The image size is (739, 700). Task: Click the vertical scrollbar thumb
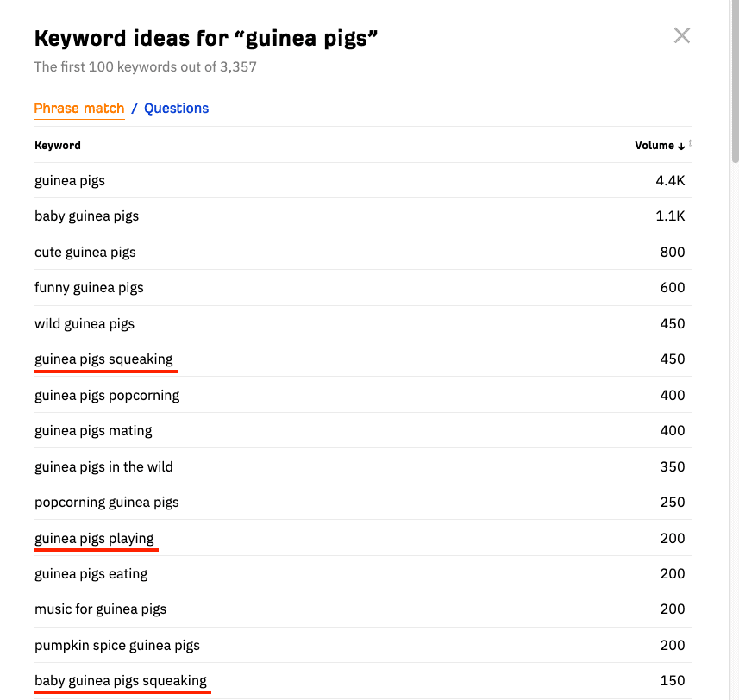(735, 80)
